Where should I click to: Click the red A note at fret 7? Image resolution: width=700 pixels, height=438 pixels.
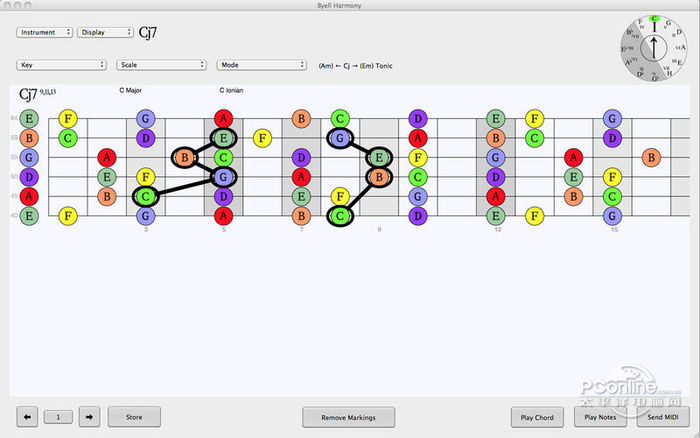(301, 177)
